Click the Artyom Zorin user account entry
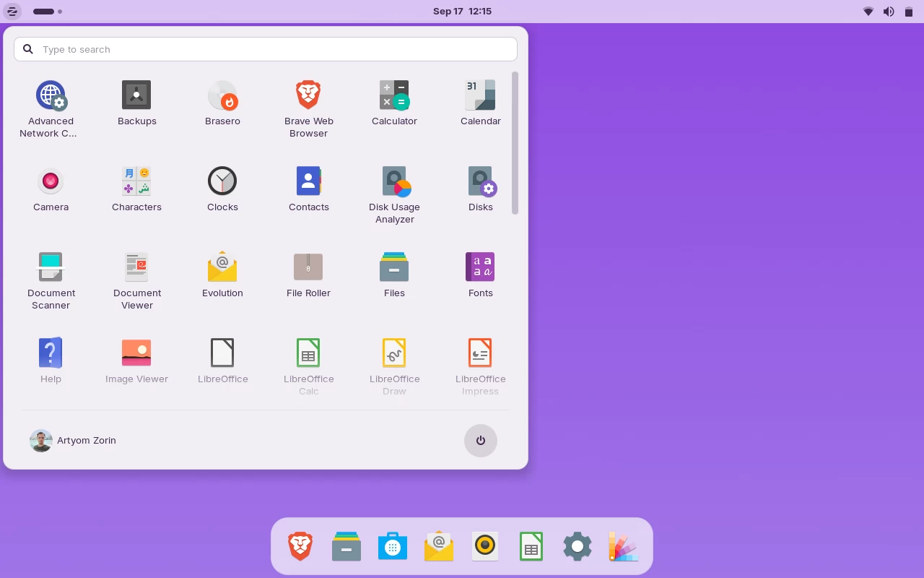The width and height of the screenshot is (924, 578). [x=73, y=441]
